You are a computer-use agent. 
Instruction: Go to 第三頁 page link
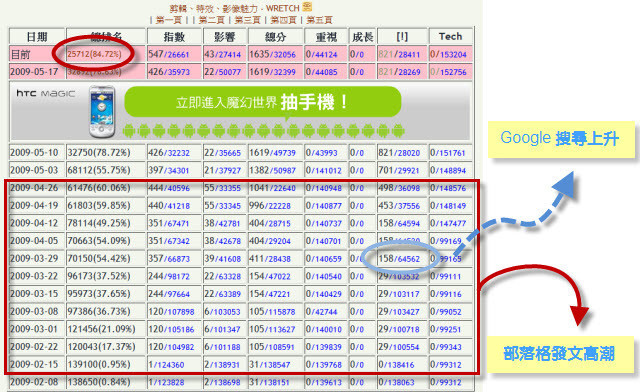(247, 20)
